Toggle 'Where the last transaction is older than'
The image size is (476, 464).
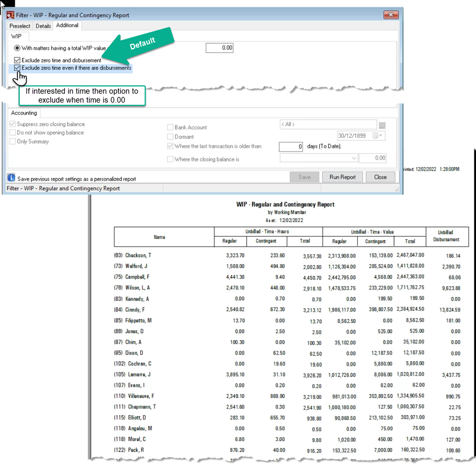171,146
